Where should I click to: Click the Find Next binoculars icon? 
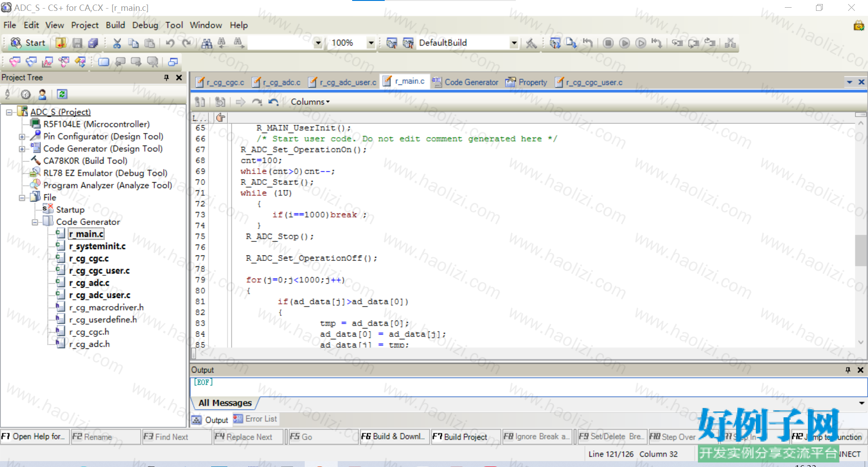tap(239, 43)
